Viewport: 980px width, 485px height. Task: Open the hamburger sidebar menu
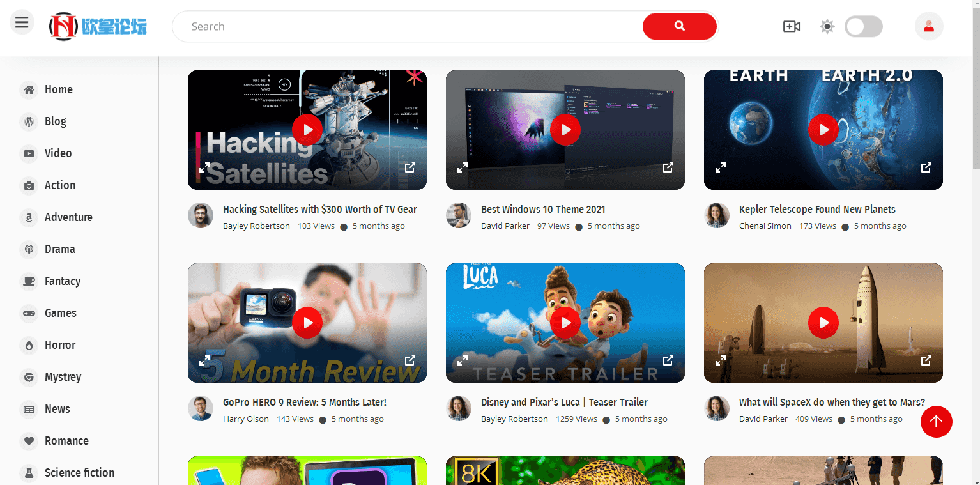click(22, 23)
